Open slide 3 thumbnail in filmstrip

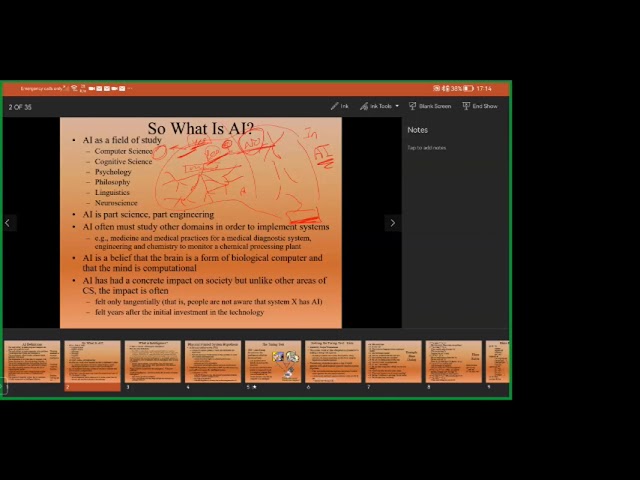[152, 361]
